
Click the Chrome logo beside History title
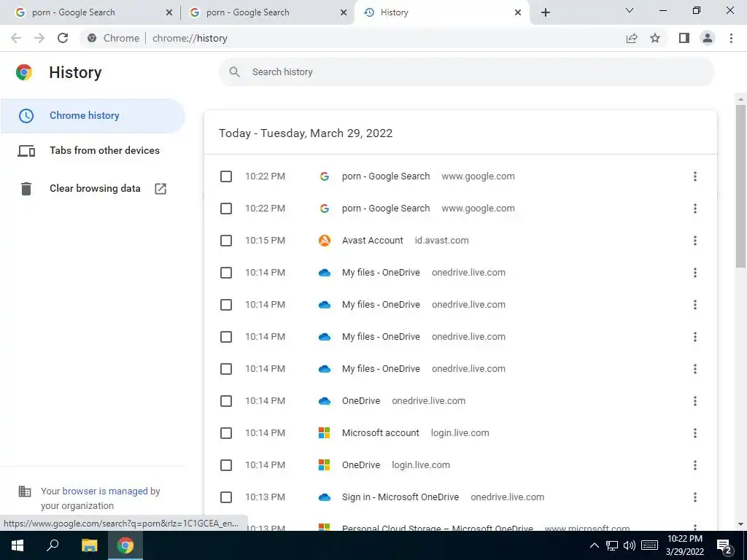[24, 72]
